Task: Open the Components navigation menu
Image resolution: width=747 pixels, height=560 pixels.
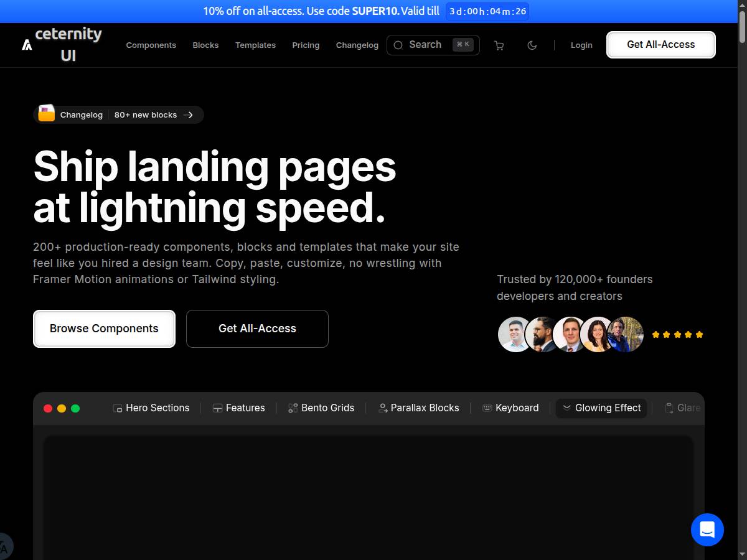Action: click(151, 45)
